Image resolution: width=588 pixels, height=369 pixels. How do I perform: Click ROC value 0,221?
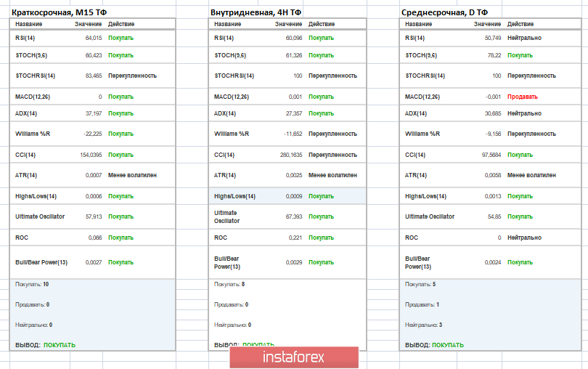[x=295, y=238]
